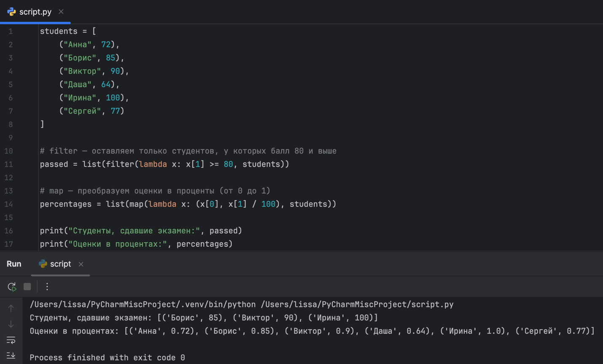
Task: Toggle soft-wrap in the console
Action: pyautogui.click(x=11, y=340)
